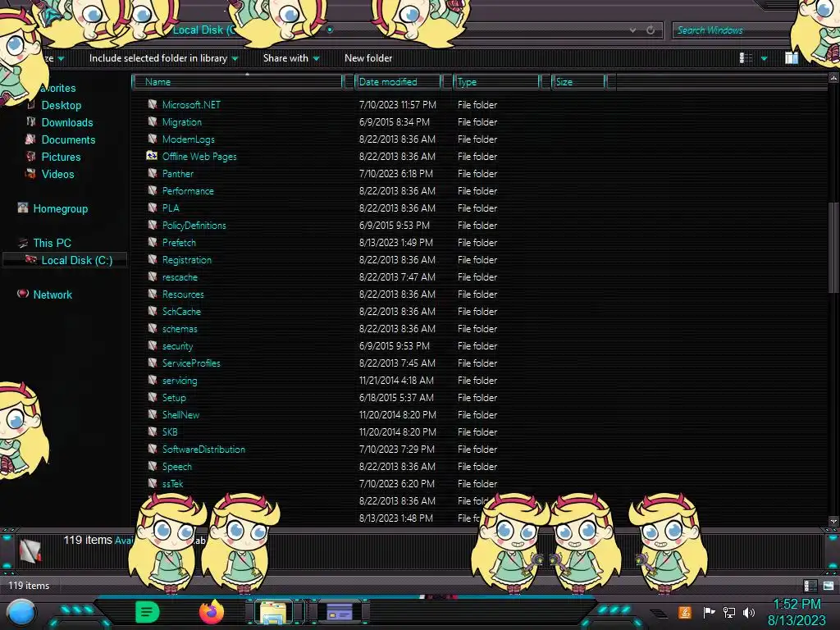Select the Setup folder

[174, 398]
